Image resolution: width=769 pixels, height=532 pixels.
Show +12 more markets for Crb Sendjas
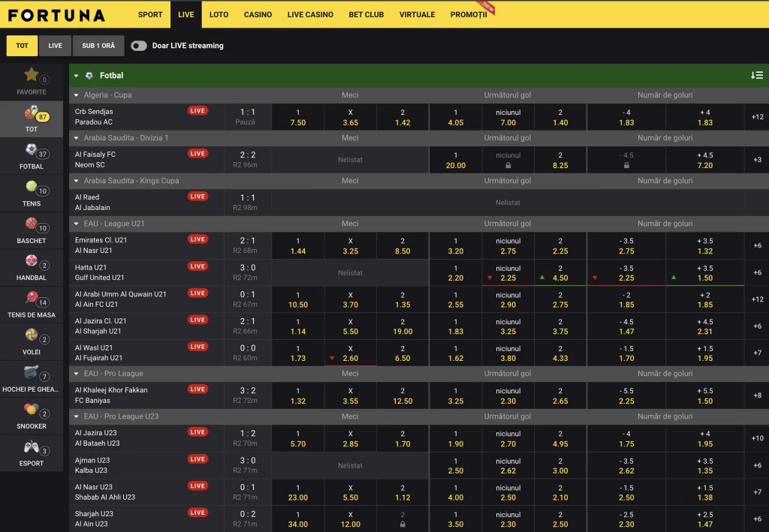[757, 117]
